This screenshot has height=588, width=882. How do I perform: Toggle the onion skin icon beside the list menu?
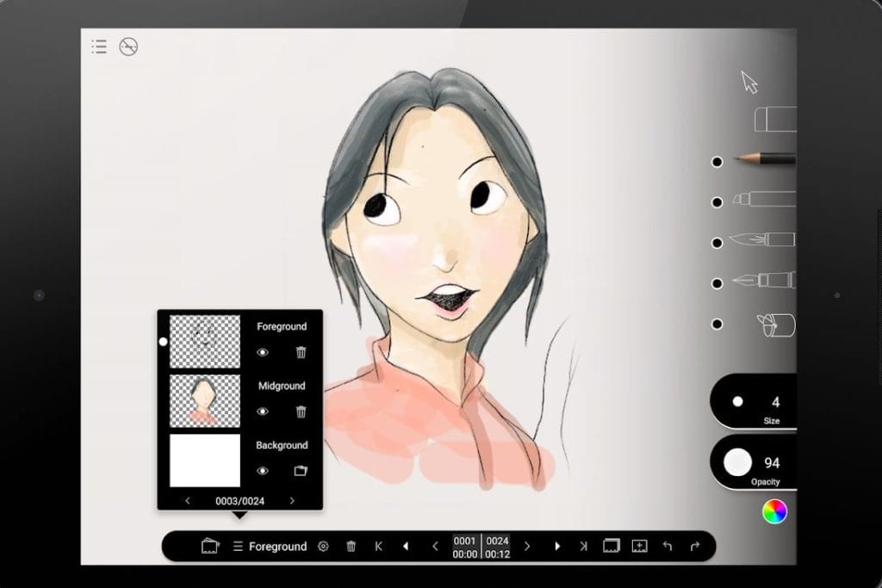(x=129, y=46)
